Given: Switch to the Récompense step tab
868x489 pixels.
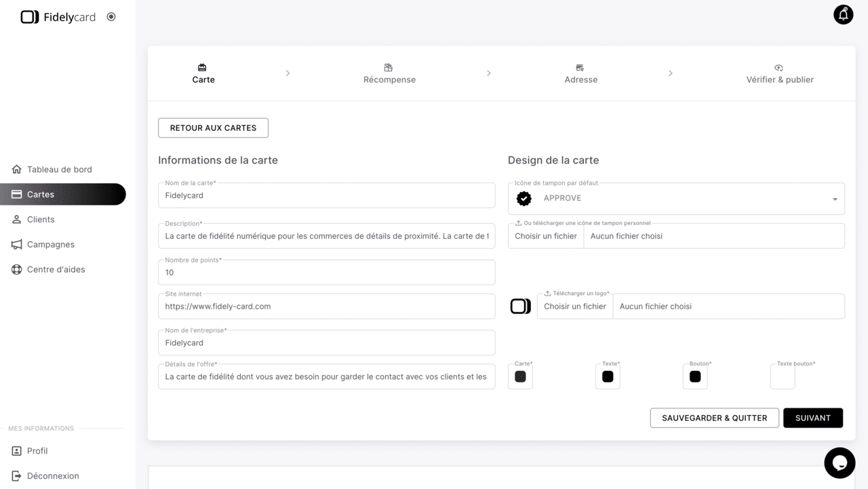Looking at the screenshot, I should pyautogui.click(x=389, y=73).
